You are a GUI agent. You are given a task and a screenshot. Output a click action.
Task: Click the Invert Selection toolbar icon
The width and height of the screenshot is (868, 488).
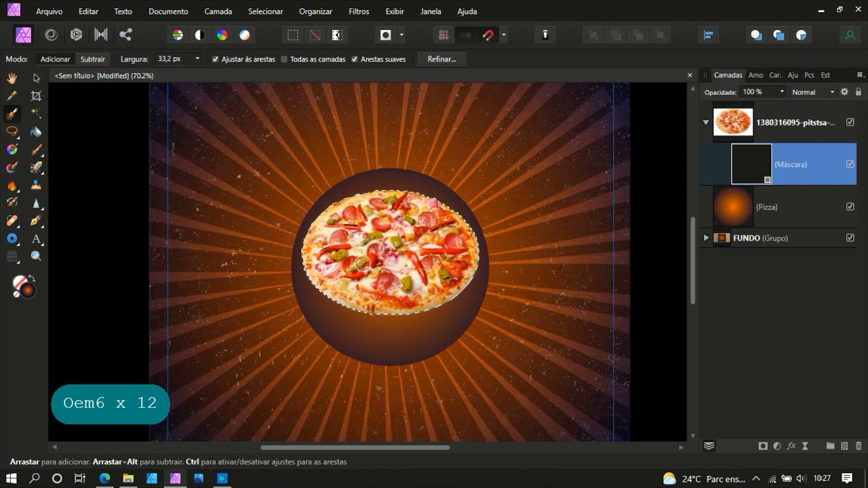pyautogui.click(x=337, y=35)
